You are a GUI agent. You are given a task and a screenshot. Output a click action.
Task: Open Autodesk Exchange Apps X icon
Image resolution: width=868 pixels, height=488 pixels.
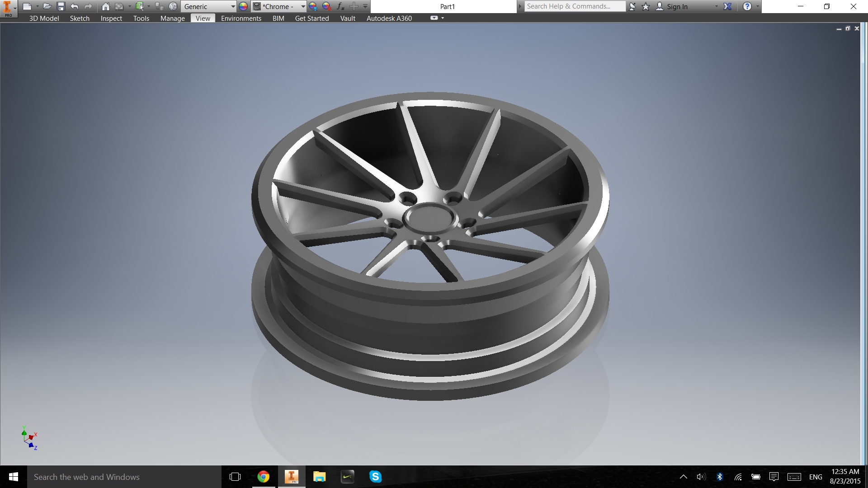tap(727, 6)
